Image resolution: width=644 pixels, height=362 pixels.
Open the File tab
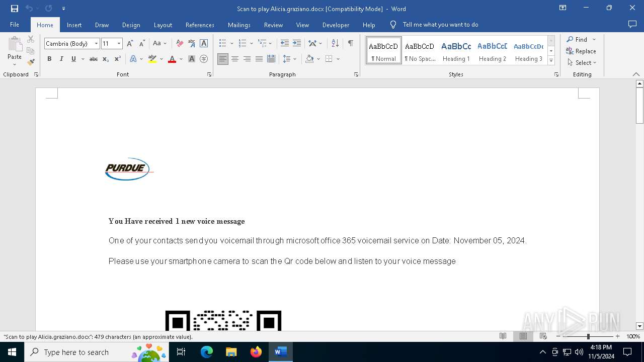pos(15,25)
